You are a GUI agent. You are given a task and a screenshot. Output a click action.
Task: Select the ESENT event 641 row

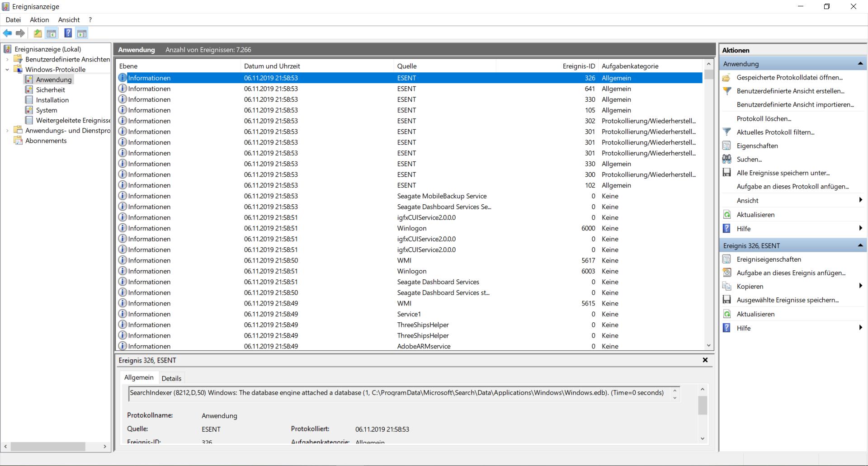(x=410, y=89)
